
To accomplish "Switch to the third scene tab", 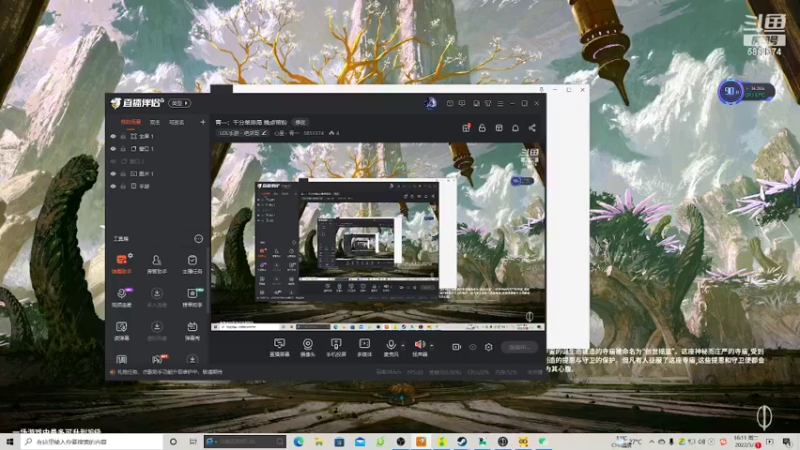I will click(x=177, y=122).
